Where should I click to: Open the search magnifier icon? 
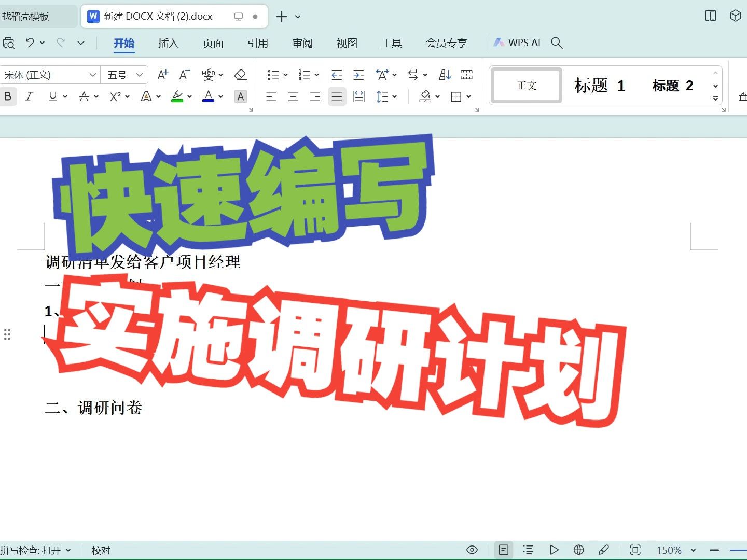point(557,43)
